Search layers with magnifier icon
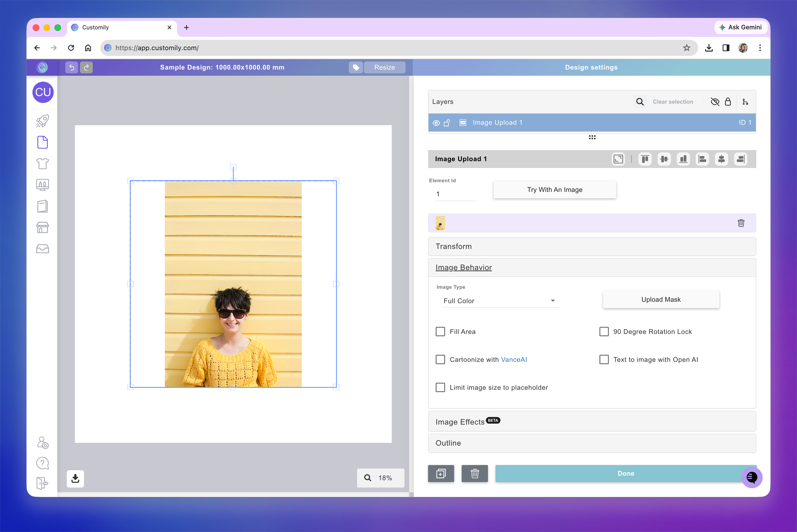797x532 pixels. coord(640,102)
